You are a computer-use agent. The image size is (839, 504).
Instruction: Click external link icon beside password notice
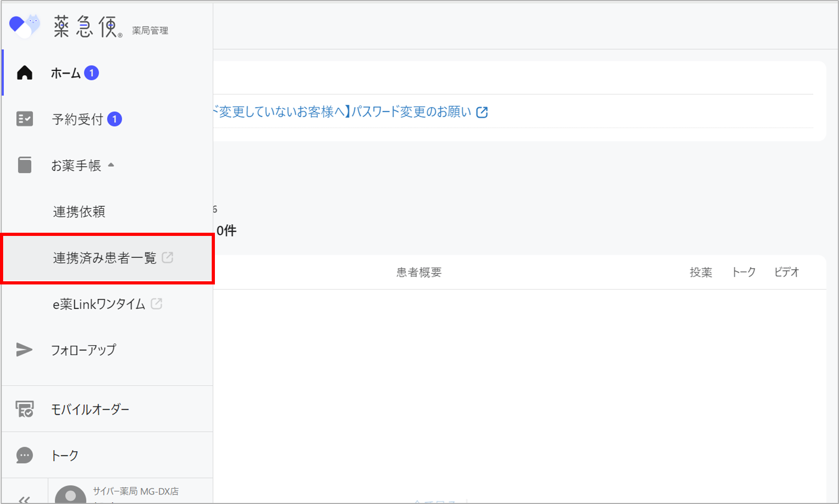[482, 112]
